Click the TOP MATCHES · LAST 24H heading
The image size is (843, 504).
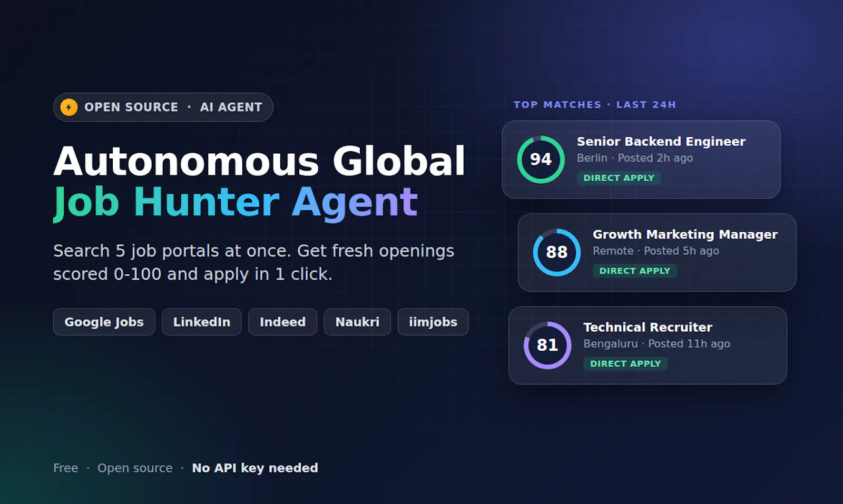point(595,105)
